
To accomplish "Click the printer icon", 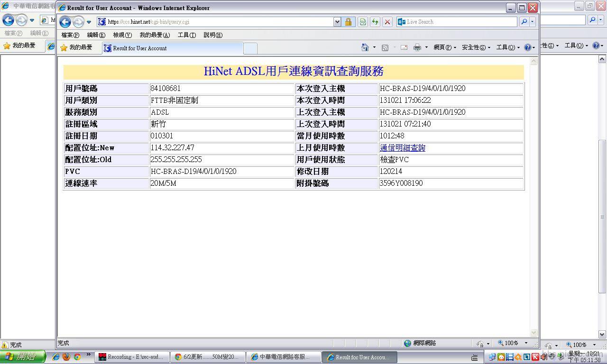I will click(x=417, y=47).
